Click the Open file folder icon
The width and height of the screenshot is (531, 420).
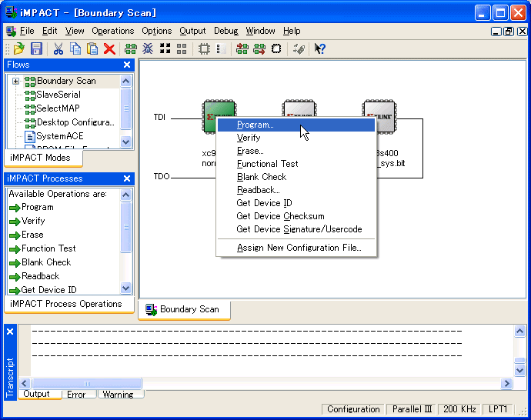[18, 48]
